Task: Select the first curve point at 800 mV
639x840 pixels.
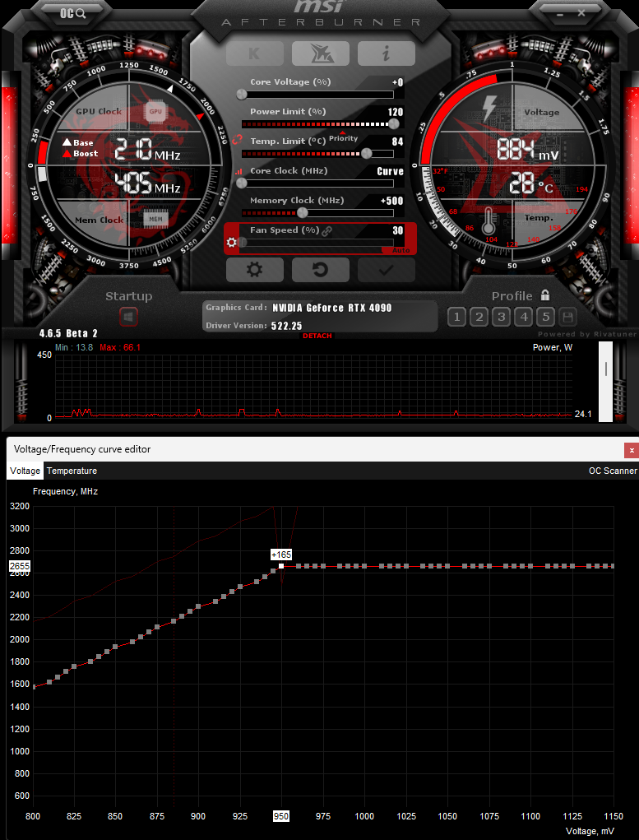Action: click(34, 687)
